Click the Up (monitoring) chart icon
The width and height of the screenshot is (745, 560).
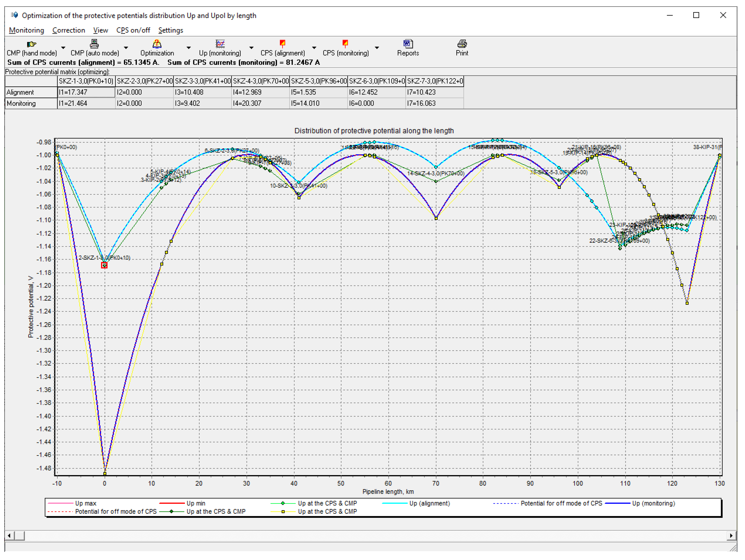point(220,44)
